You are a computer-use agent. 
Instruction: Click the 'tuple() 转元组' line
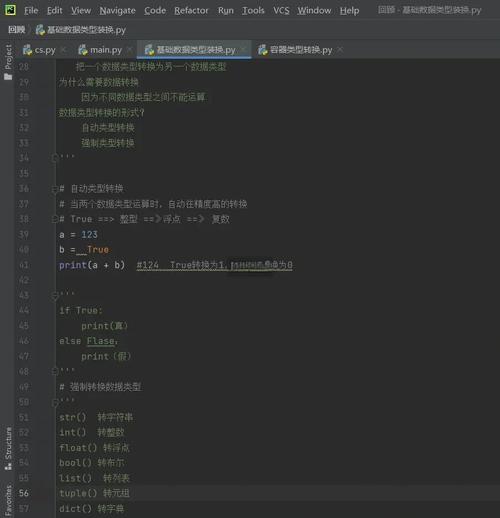(x=94, y=493)
